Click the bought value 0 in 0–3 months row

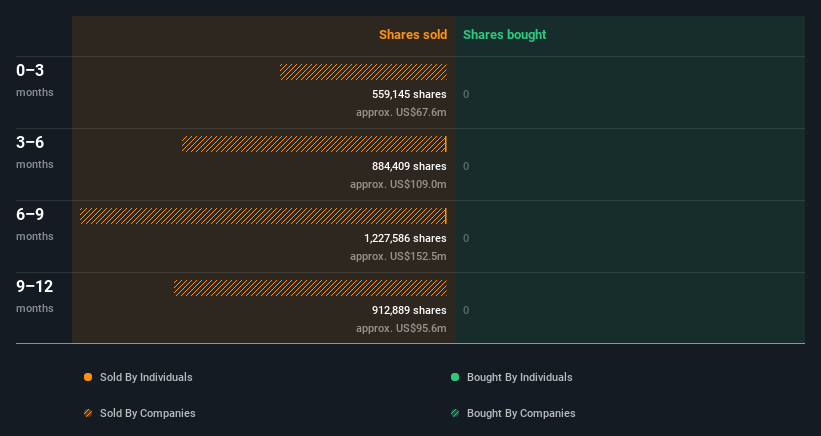tap(466, 94)
